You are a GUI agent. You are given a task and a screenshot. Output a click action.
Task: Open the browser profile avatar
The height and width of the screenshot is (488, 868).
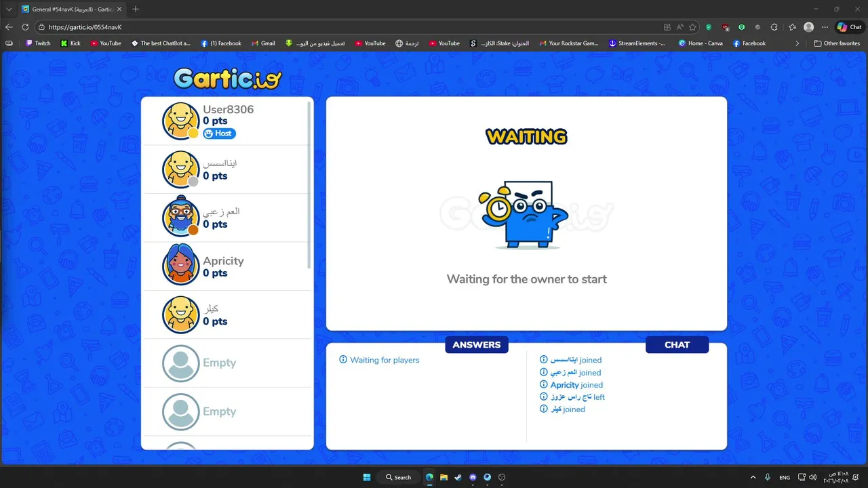click(x=808, y=27)
